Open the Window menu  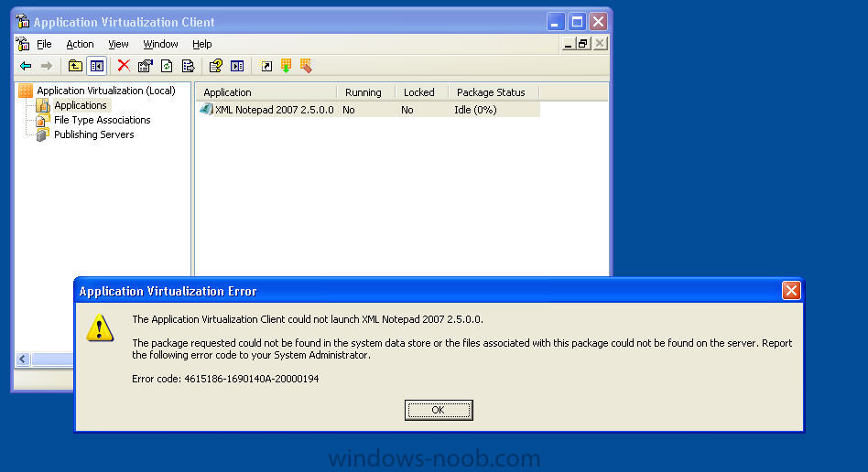click(160, 44)
